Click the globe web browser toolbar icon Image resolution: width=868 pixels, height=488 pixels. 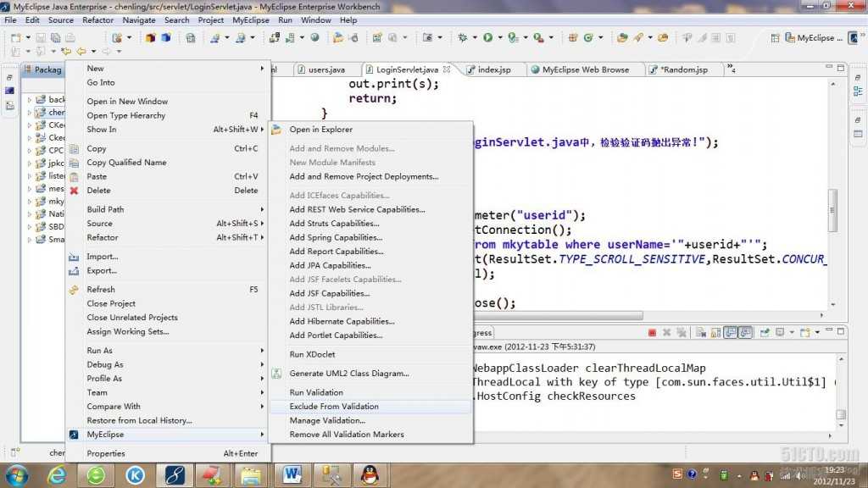click(x=315, y=37)
